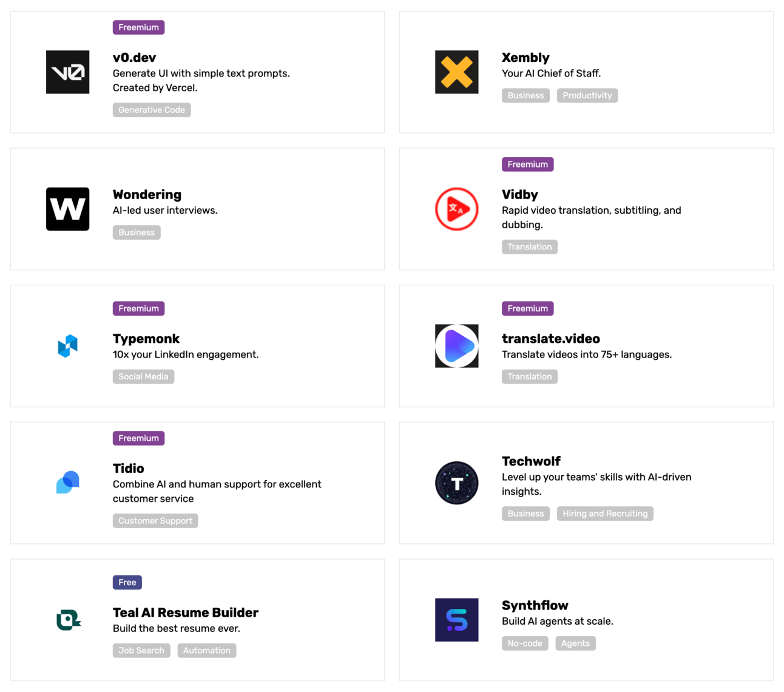Screen dimensions: 784x692
Task: Select the Tidio chat bubble logo
Action: 67,483
